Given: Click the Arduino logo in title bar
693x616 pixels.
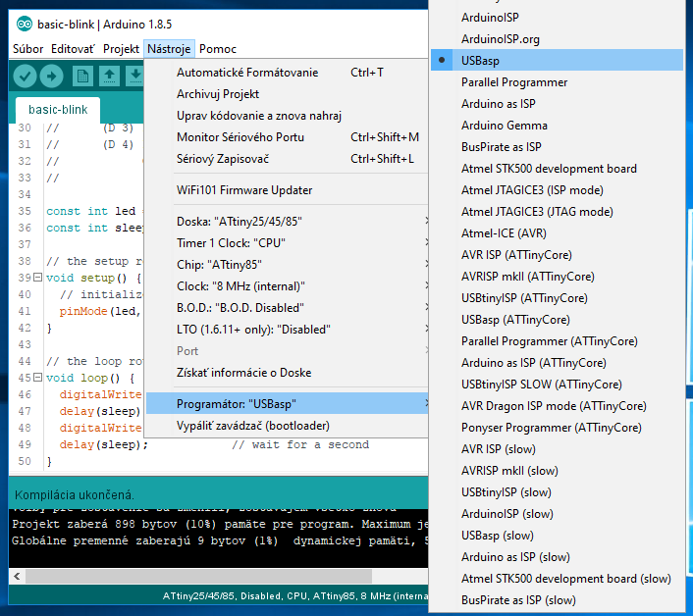Looking at the screenshot, I should 25,24.
